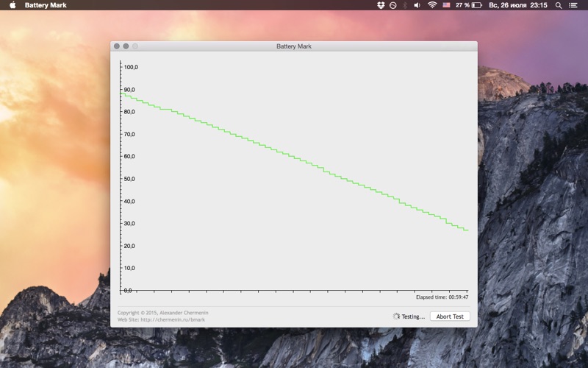Open the Time Machine status icon
The height and width of the screenshot is (368, 588).
[x=392, y=5]
